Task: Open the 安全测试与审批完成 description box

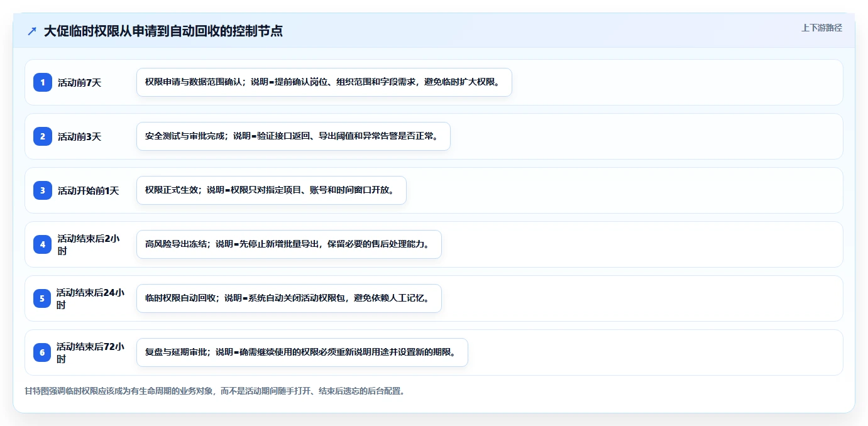Action: tap(294, 136)
